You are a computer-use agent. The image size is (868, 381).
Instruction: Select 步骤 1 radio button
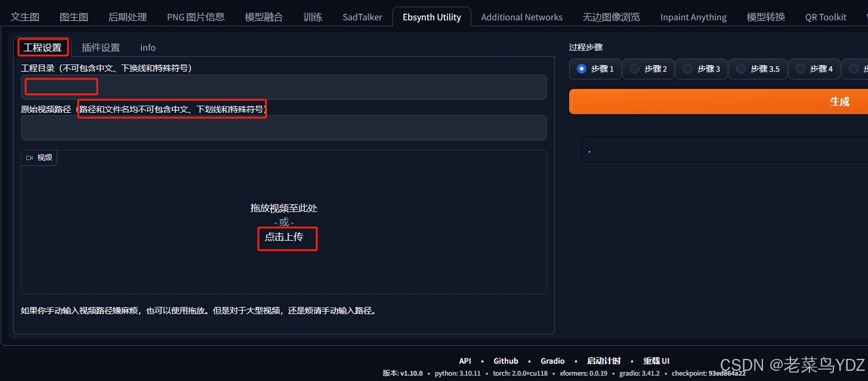point(595,69)
